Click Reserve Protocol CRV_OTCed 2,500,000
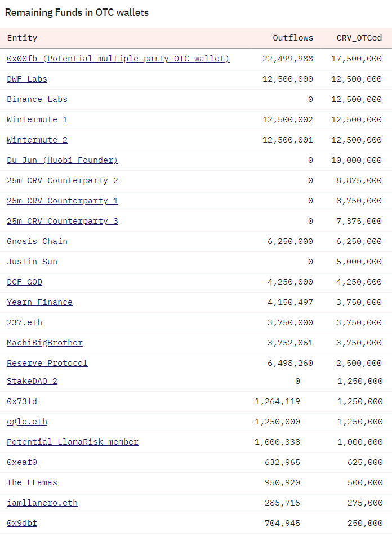The image size is (392, 536). pos(359,363)
